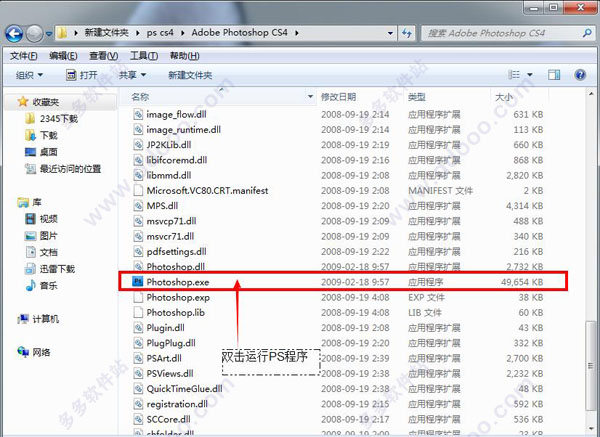Viewport: 600px width, 437px height.
Task: Open the 文档 library
Action: tap(49, 252)
